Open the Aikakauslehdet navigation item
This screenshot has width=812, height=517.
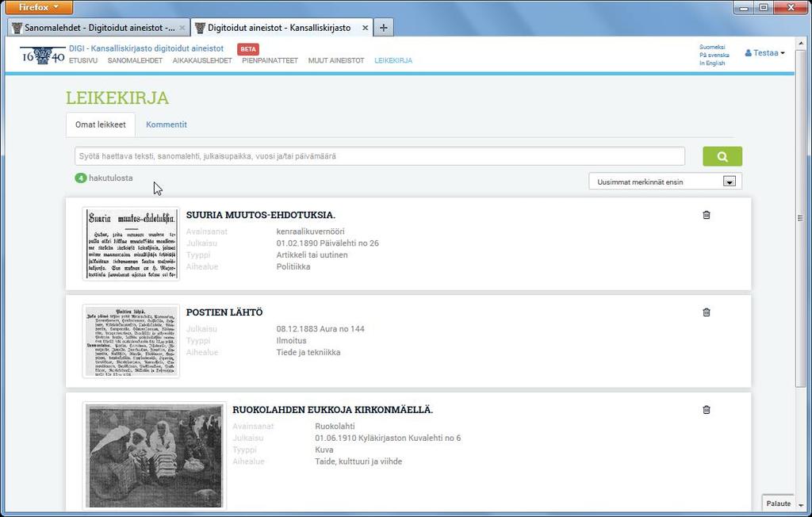coord(202,60)
